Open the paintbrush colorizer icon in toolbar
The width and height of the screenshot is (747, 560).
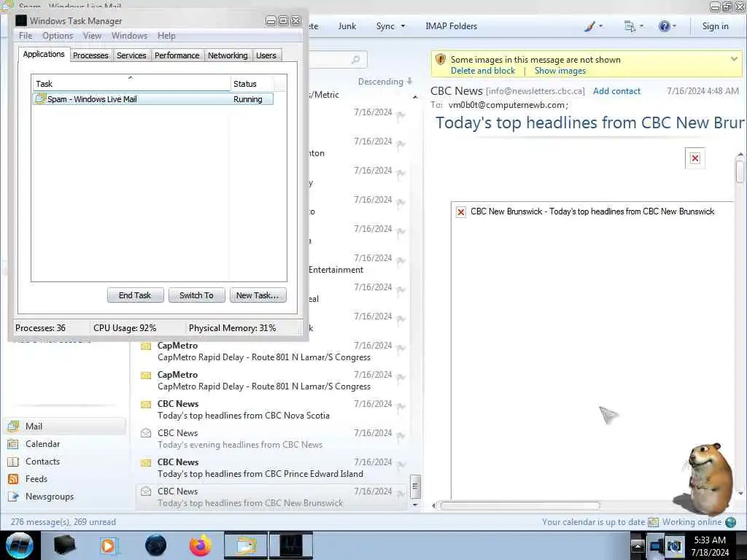[x=589, y=26]
